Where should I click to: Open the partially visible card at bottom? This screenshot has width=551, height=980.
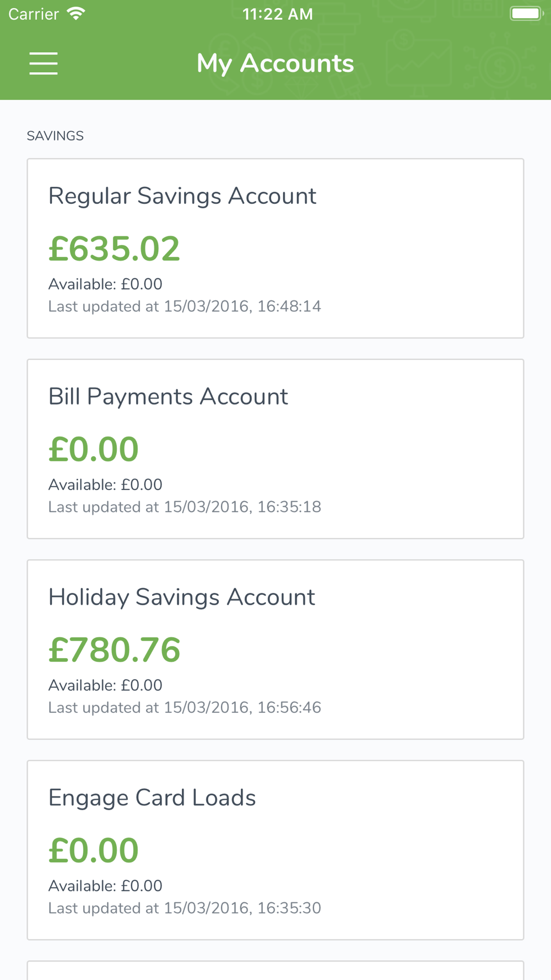click(275, 971)
